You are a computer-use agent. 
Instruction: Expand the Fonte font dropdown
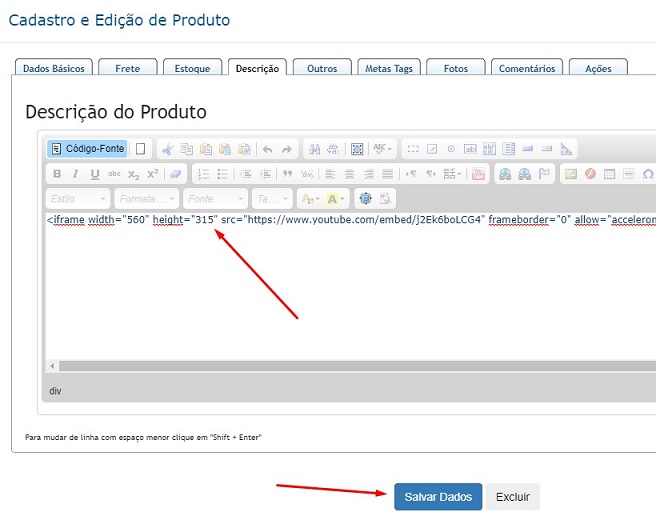(214, 199)
